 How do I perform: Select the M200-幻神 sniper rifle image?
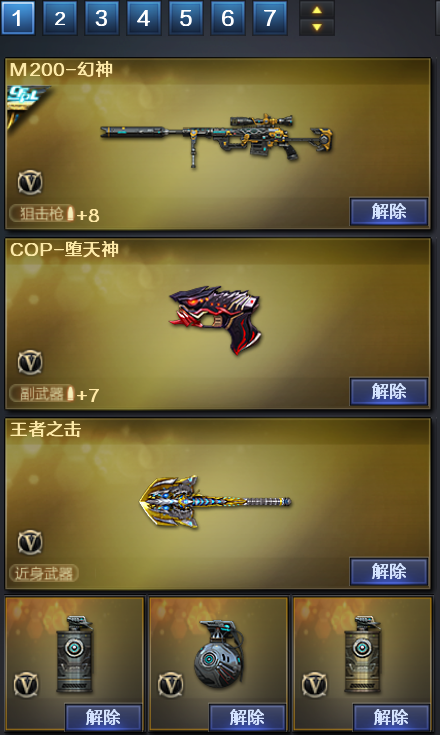click(216, 140)
